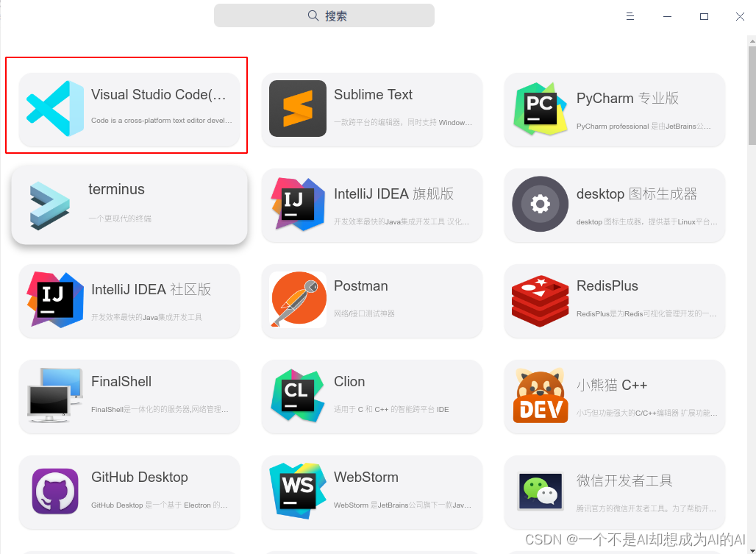Select the PyCharm 专业版 title
756x554 pixels.
[627, 99]
